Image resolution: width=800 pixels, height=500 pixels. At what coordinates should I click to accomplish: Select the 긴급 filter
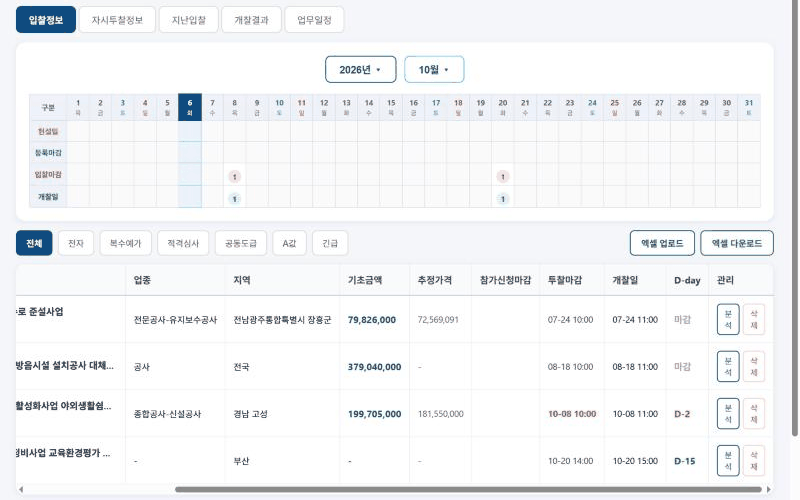(330, 243)
